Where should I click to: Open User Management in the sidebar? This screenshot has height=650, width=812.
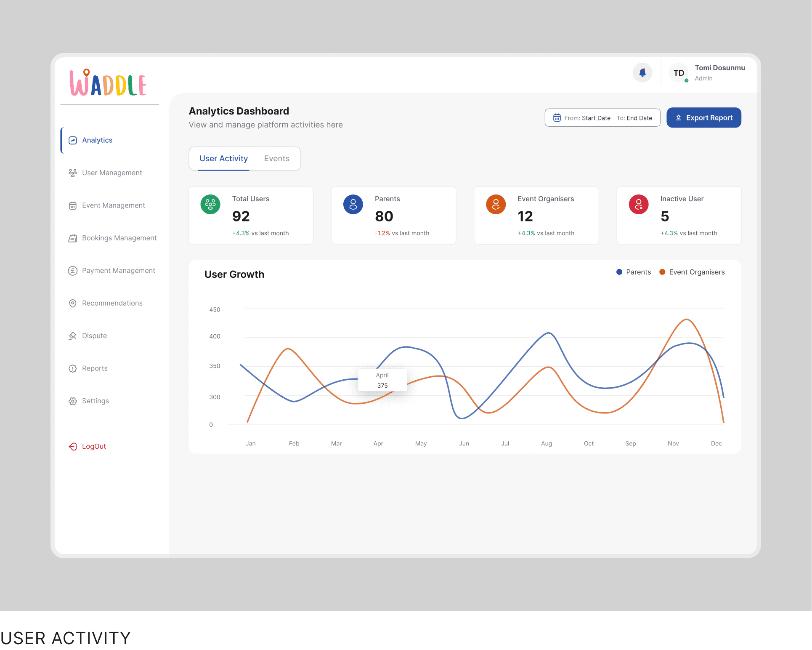[111, 173]
